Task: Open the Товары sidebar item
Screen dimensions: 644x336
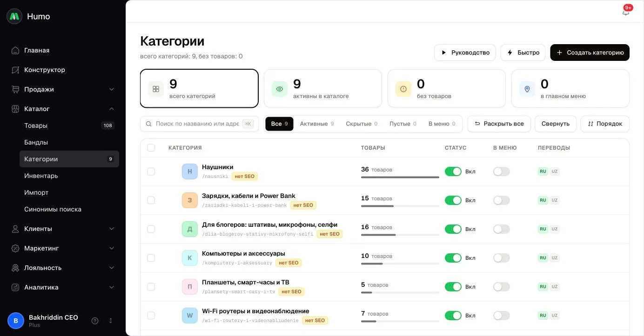Action: [69, 125]
